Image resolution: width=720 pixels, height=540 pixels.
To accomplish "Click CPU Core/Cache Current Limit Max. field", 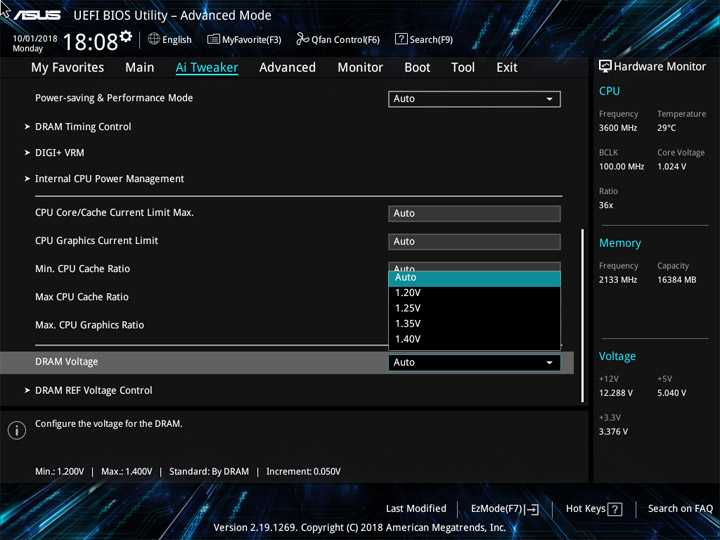I will [x=474, y=214].
